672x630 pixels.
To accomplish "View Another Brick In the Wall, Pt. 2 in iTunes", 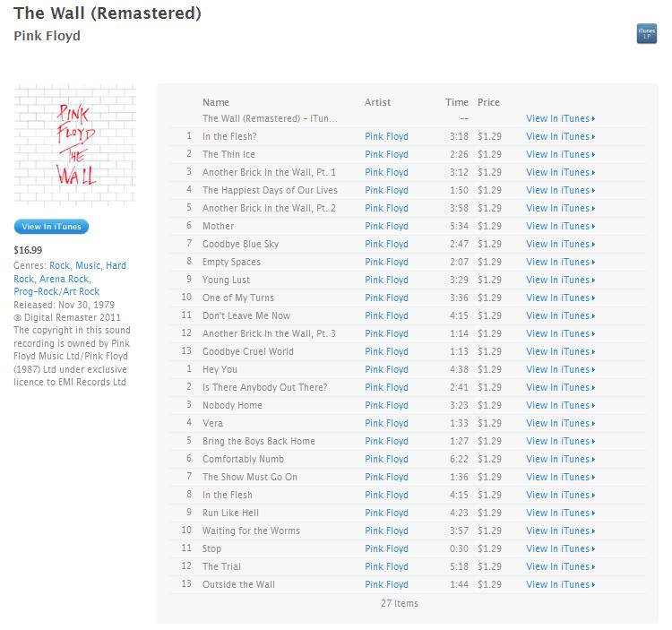I will pos(560,208).
